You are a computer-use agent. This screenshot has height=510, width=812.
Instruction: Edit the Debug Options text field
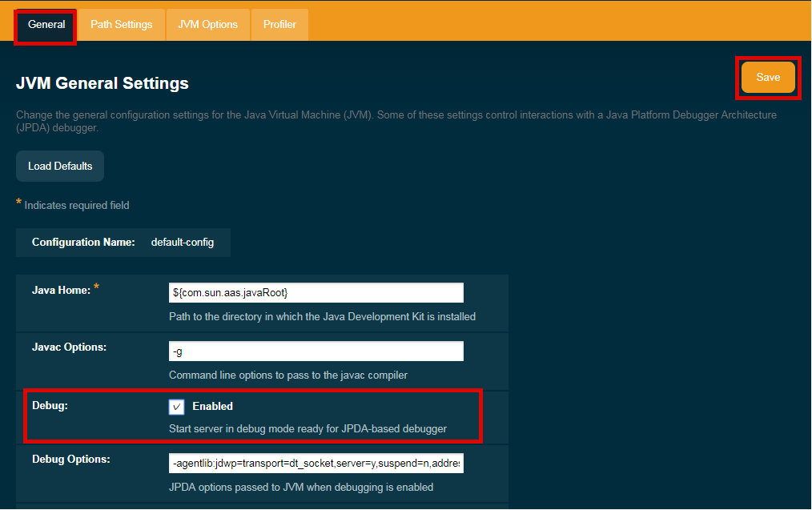(x=316, y=464)
